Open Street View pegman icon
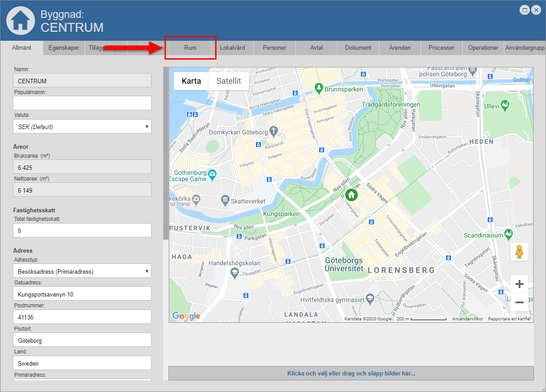This screenshot has width=546, height=392. [x=520, y=252]
